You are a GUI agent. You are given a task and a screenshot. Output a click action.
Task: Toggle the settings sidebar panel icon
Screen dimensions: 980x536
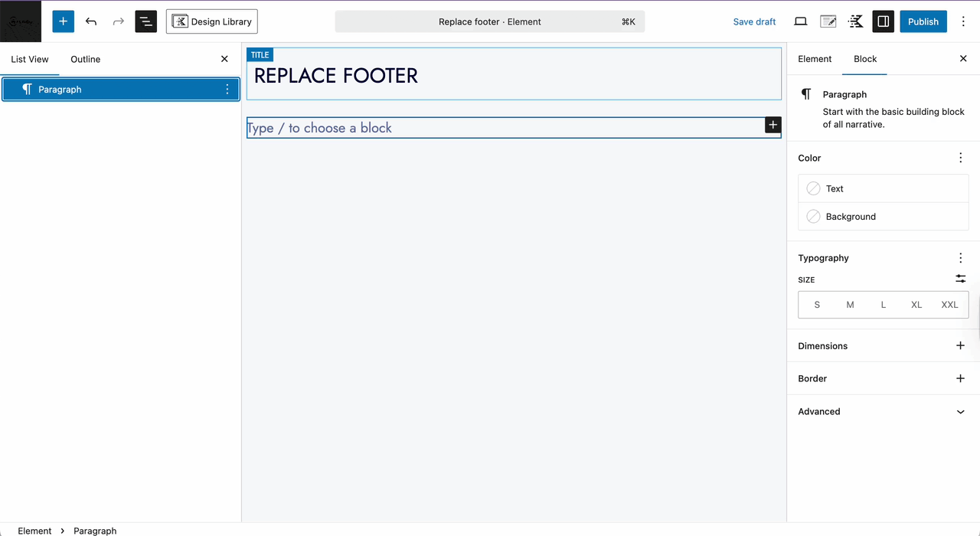click(883, 21)
